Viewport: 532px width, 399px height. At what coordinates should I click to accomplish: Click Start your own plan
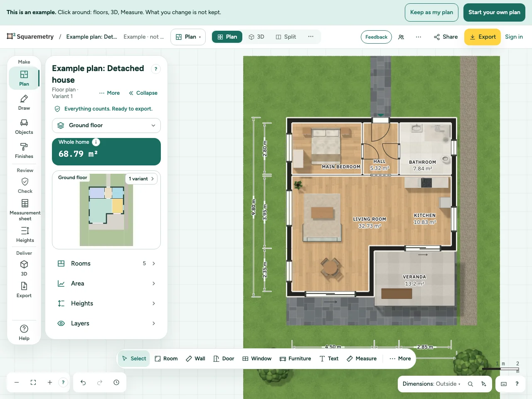(494, 12)
